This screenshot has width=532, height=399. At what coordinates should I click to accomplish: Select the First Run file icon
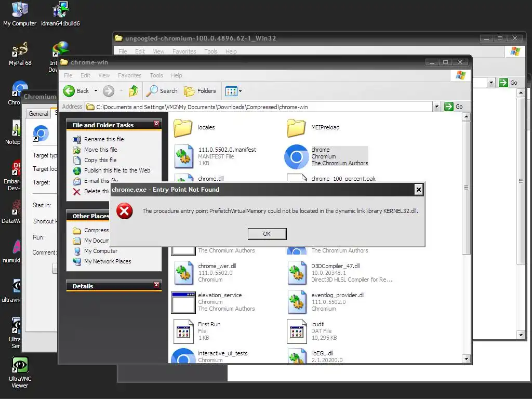click(x=183, y=331)
